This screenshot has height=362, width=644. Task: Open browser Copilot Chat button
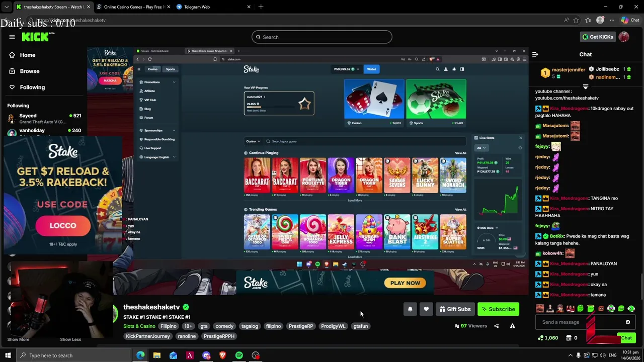tap(630, 20)
